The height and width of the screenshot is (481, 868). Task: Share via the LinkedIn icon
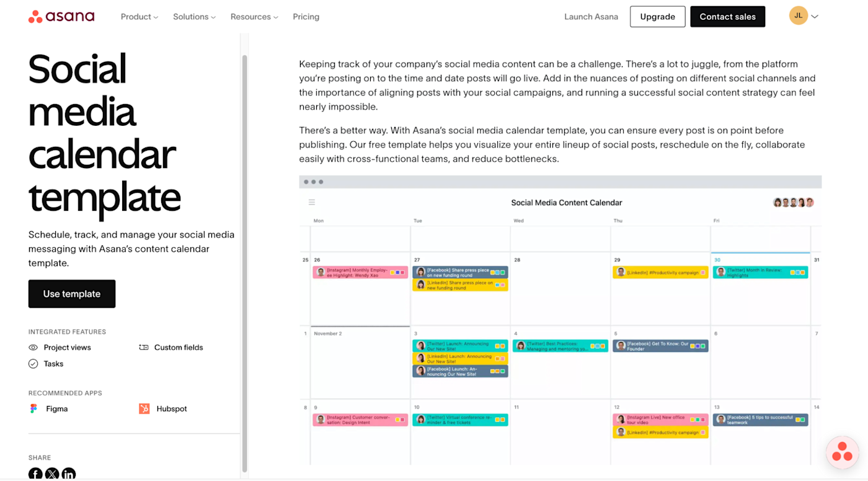coord(69,474)
